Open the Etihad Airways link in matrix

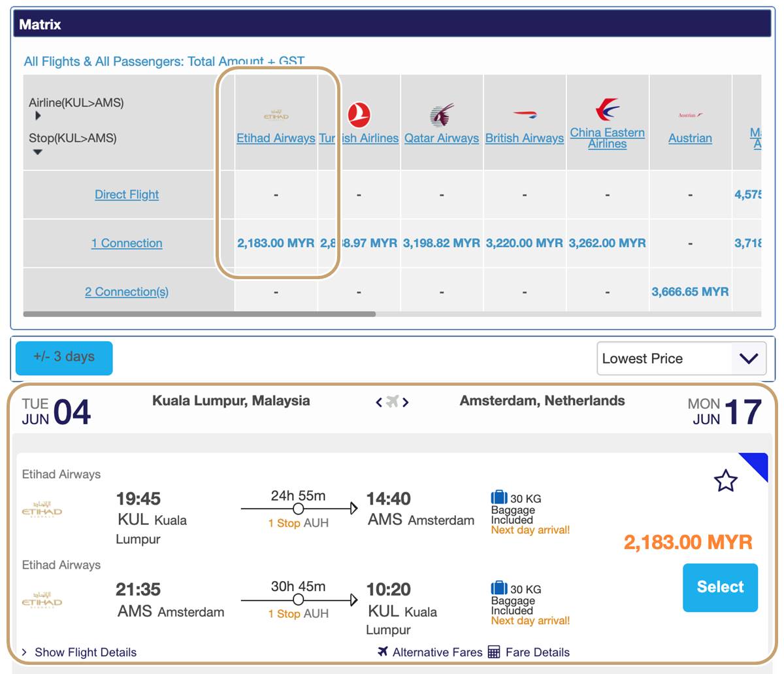point(276,138)
